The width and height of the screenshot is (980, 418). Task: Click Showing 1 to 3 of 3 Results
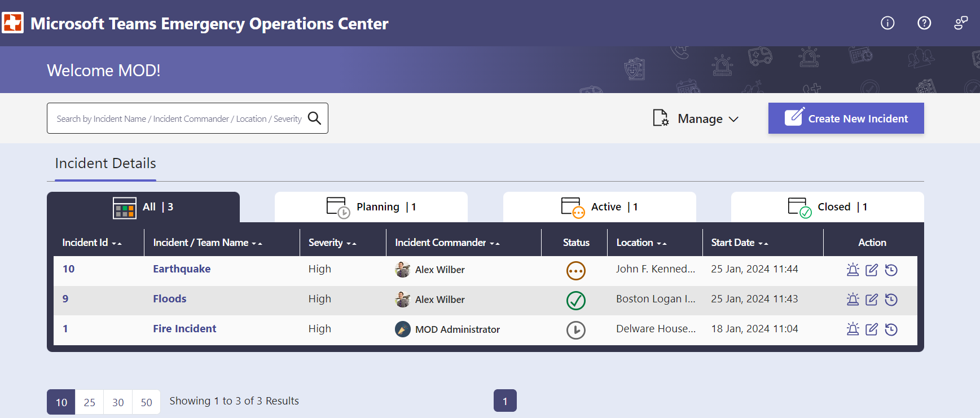(234, 401)
